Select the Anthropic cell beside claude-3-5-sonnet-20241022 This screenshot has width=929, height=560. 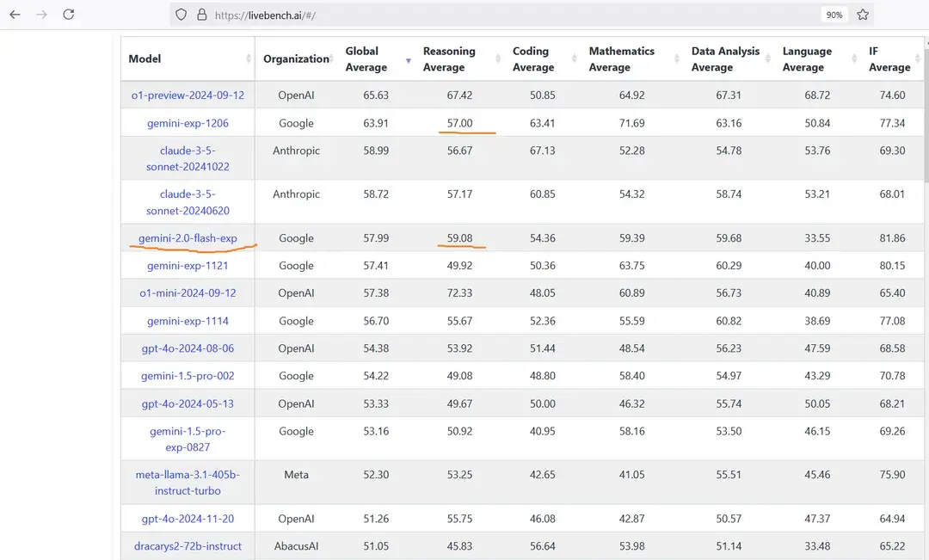(296, 151)
